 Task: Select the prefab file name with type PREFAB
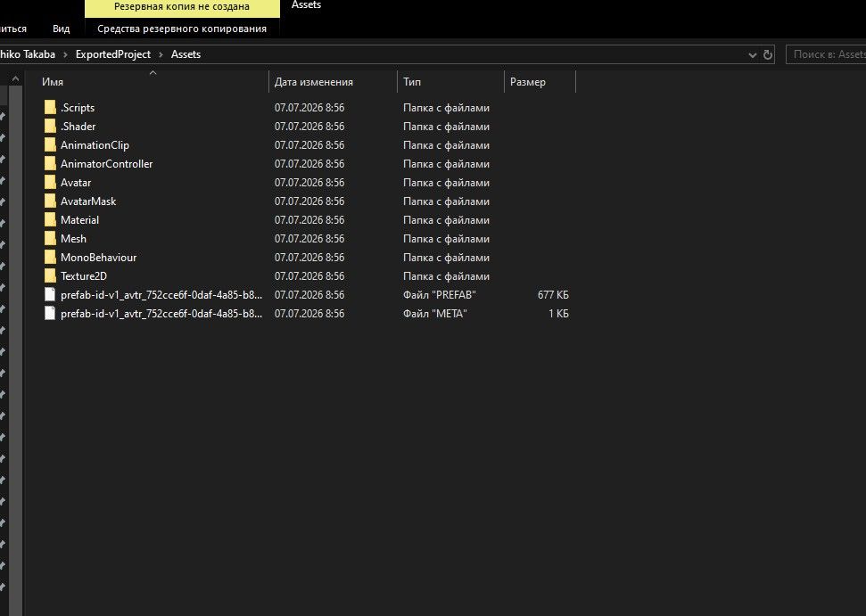coord(161,295)
